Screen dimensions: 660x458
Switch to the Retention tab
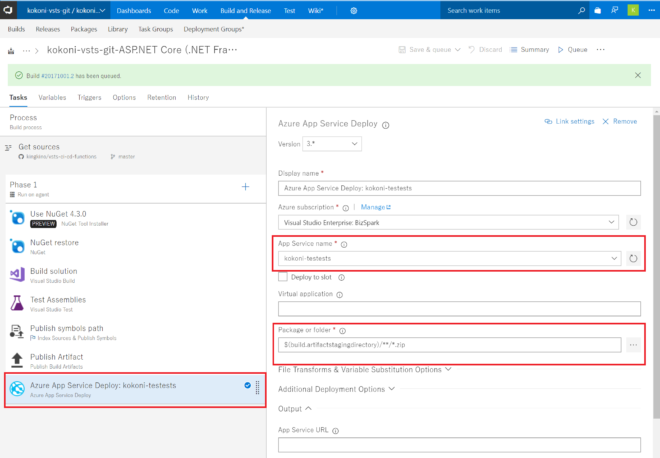tap(162, 97)
